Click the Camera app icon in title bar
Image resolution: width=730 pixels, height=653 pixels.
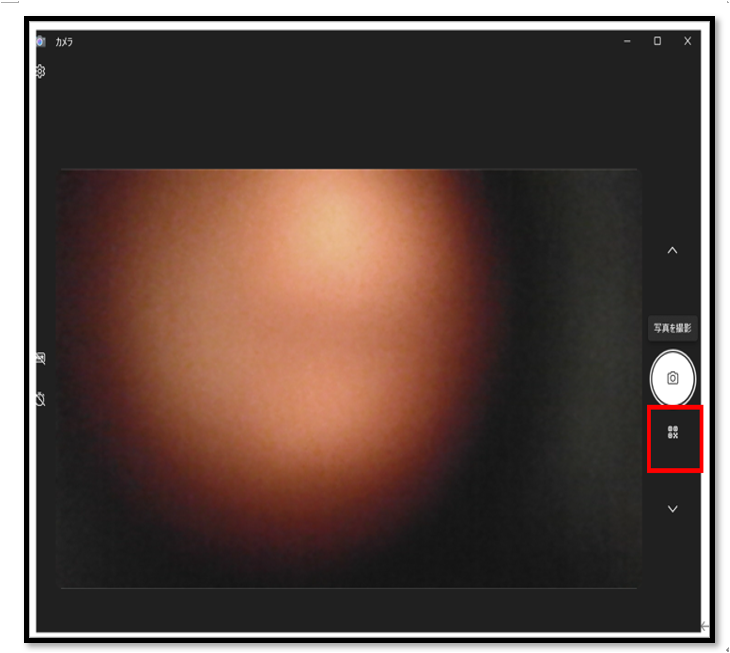41,41
